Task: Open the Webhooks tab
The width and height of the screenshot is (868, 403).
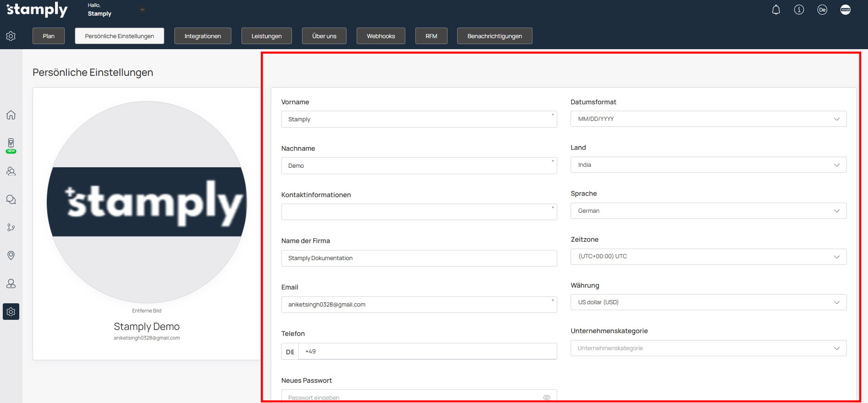Action: tap(381, 36)
